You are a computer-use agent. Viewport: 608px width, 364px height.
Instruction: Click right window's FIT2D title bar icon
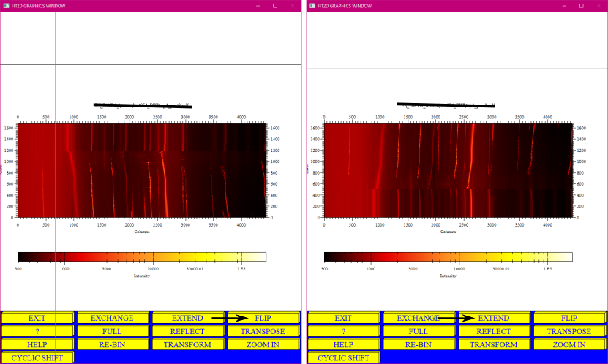(312, 6)
